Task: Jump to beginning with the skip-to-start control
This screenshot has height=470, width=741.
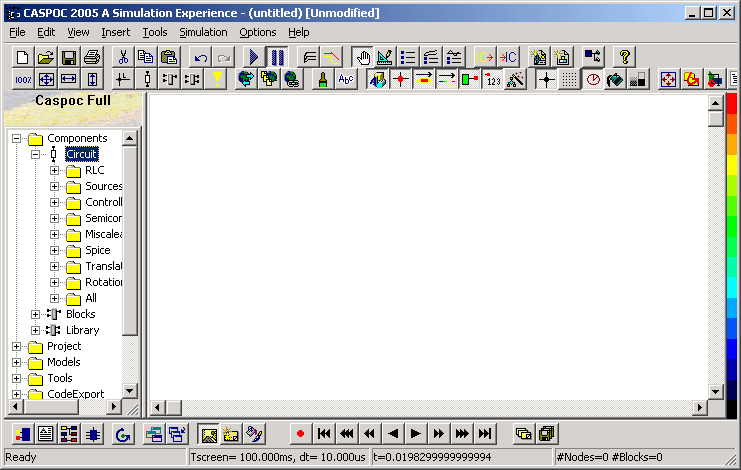Action: [324, 433]
